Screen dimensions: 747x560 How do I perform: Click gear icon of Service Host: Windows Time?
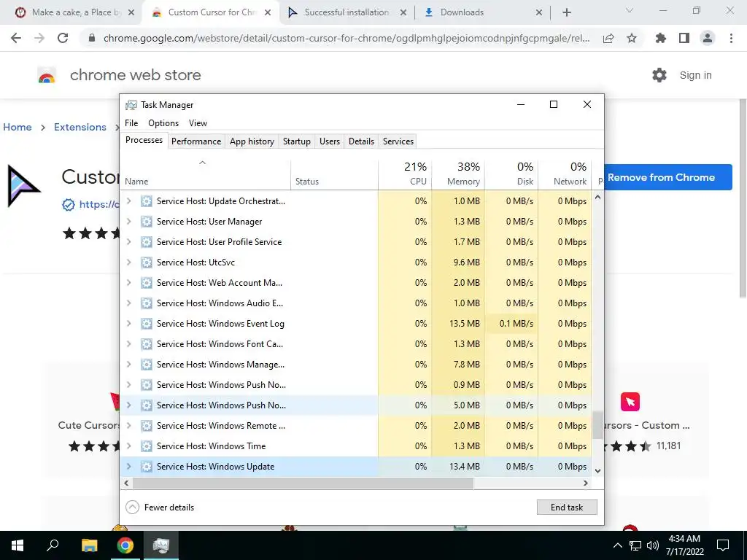coord(146,446)
